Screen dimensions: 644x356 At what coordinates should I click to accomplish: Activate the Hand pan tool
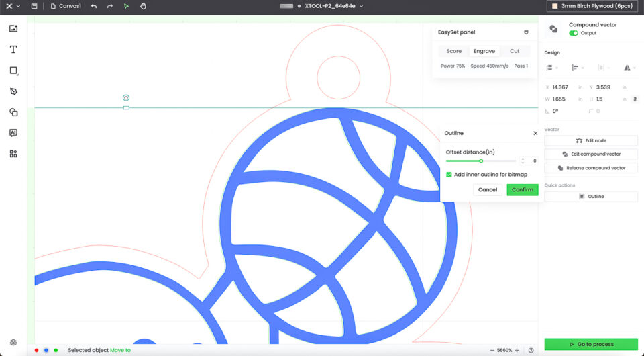143,6
